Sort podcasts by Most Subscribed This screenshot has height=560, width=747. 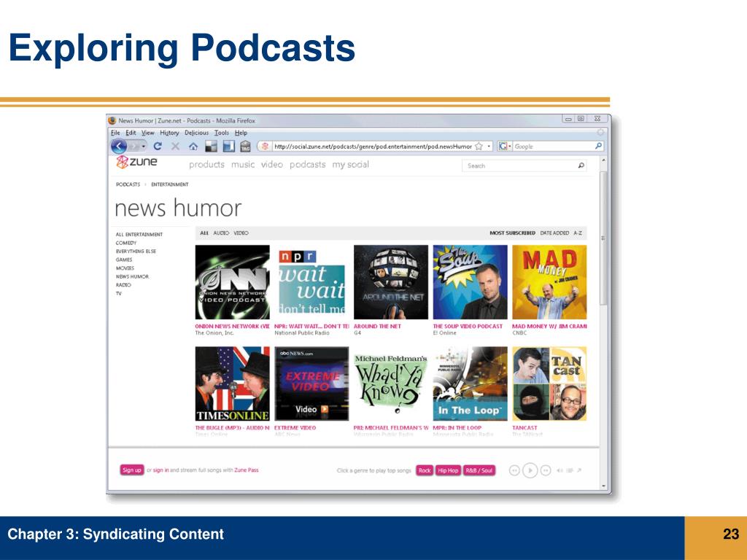click(513, 233)
